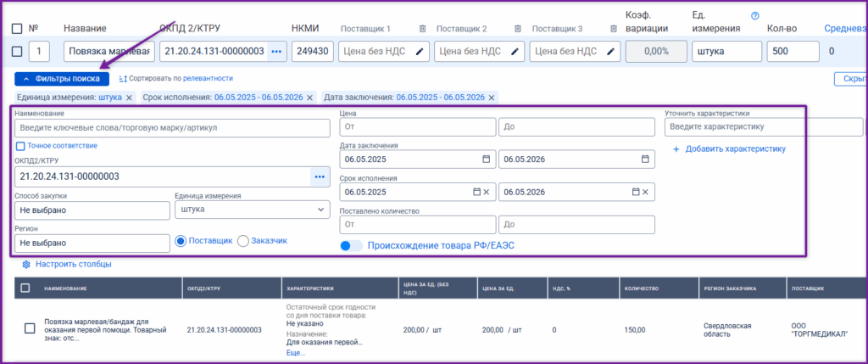Click the Скрыть button
This screenshot has height=364, width=868.
[851, 79]
